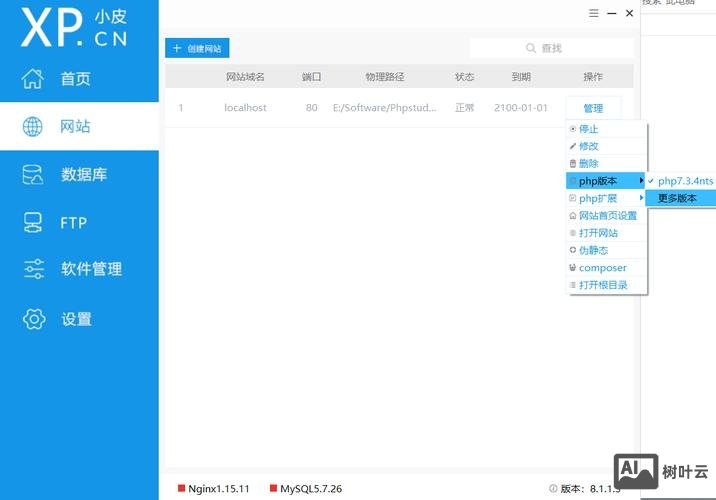This screenshot has width=716, height=500.
Task: Choose 伪静态 from the menu
Action: click(x=606, y=250)
